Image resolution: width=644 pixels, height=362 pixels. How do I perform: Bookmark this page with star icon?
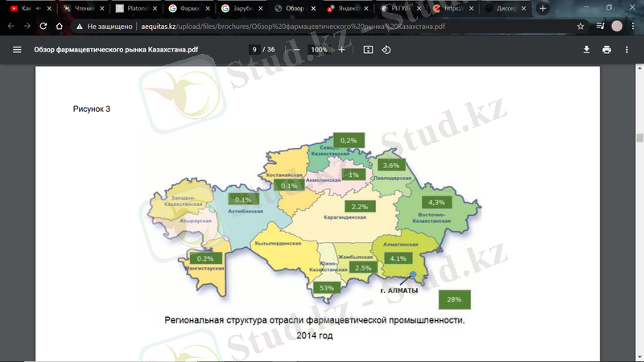pyautogui.click(x=580, y=27)
